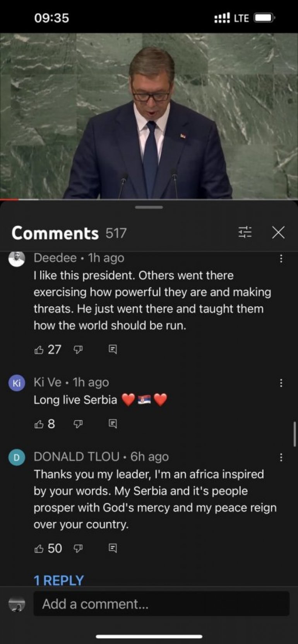Dislike DONALD TLOU's comment
Image resolution: width=298 pixels, height=644 pixels.
point(78,548)
